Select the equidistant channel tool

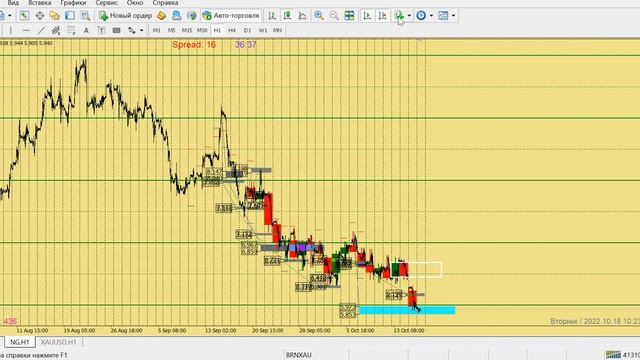[56, 30]
